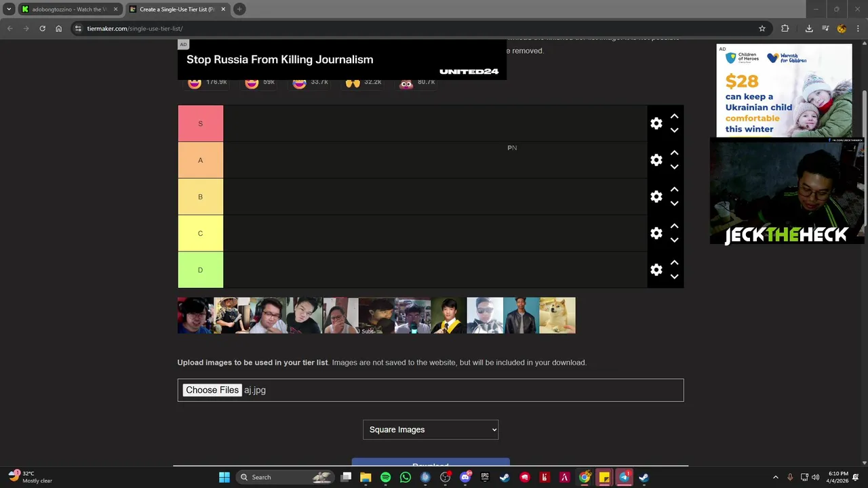Click the address bar URL
The image size is (868, 488).
pyautogui.click(x=135, y=28)
